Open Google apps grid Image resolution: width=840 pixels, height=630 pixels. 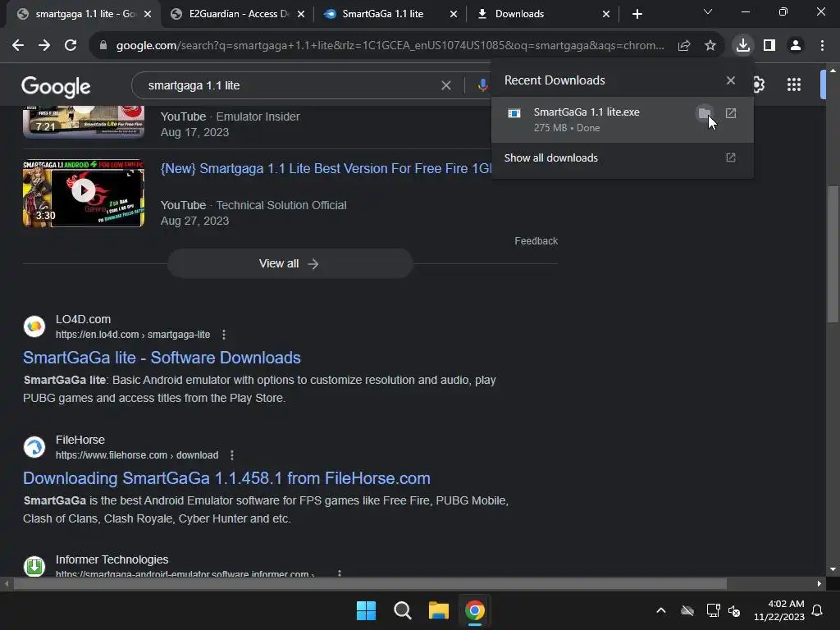pyautogui.click(x=793, y=84)
